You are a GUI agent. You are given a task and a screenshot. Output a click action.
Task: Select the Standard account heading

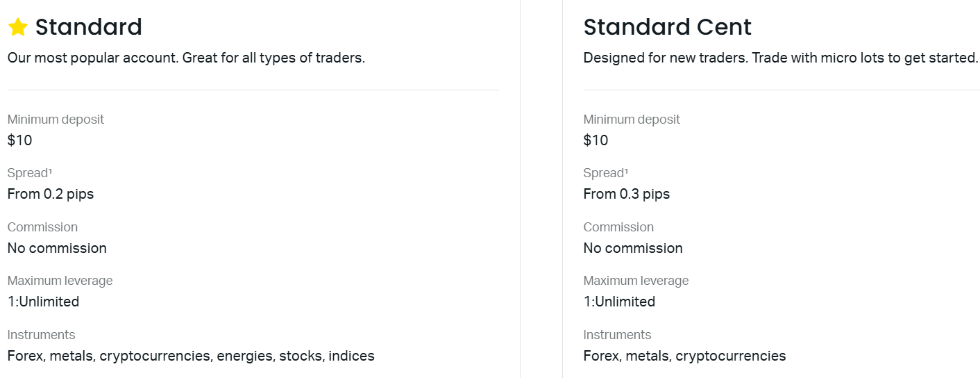(89, 27)
